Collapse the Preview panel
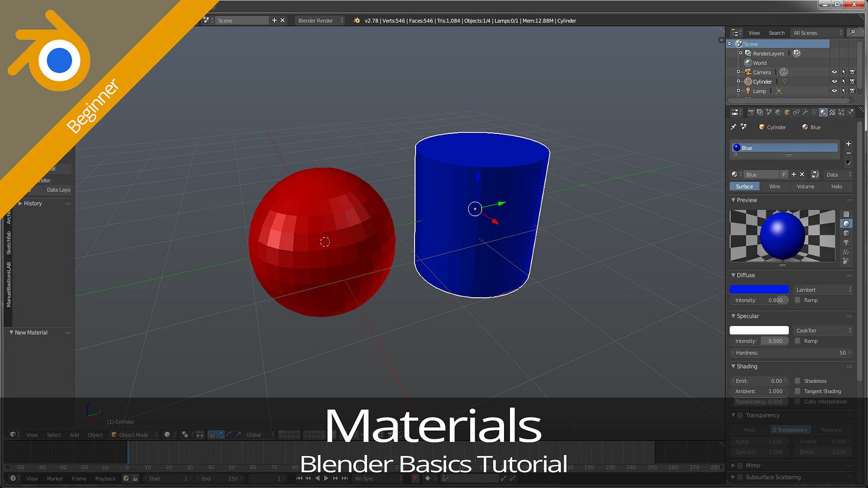Image resolution: width=868 pixels, height=488 pixels. (x=733, y=200)
